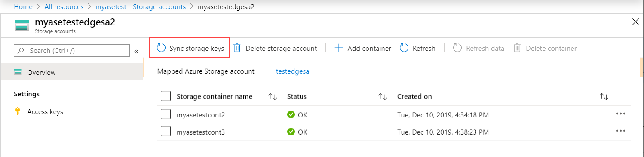
Task: Open the testedgesa mapped storage account link
Action: [292, 71]
